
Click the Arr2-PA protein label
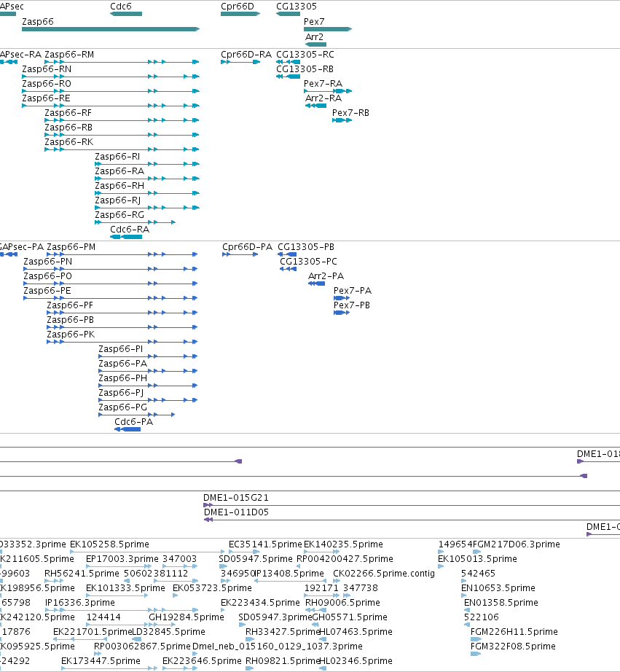326,276
